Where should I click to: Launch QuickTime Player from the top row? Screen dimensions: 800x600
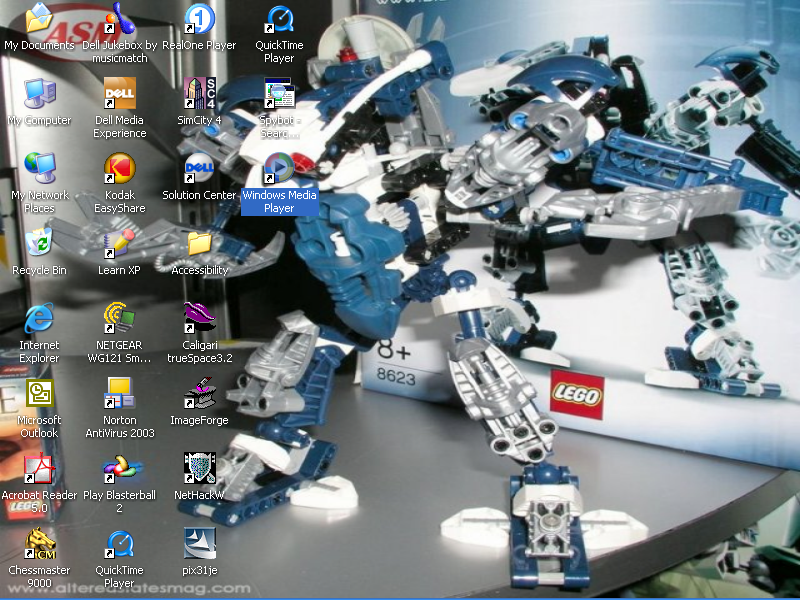279,22
